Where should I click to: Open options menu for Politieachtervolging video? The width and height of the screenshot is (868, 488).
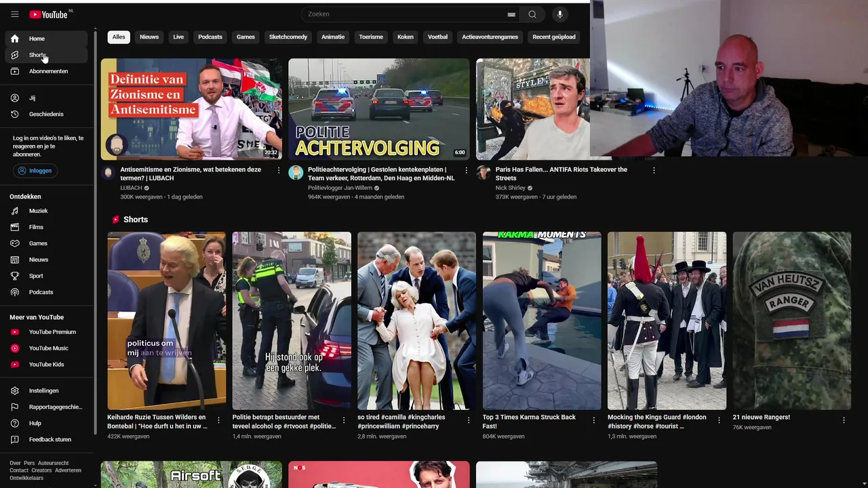pyautogui.click(x=466, y=170)
